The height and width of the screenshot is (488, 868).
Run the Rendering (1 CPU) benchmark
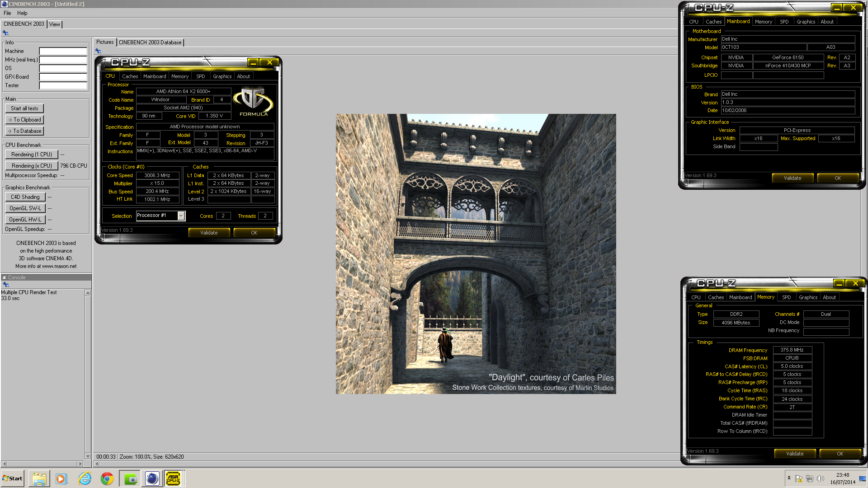point(32,155)
